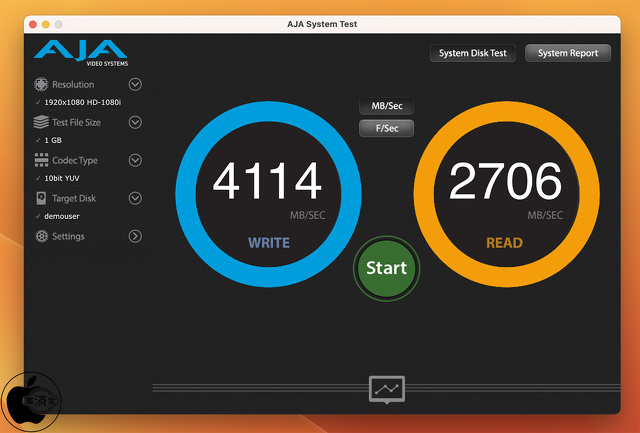
Task: Open the System Report view
Action: pos(568,53)
